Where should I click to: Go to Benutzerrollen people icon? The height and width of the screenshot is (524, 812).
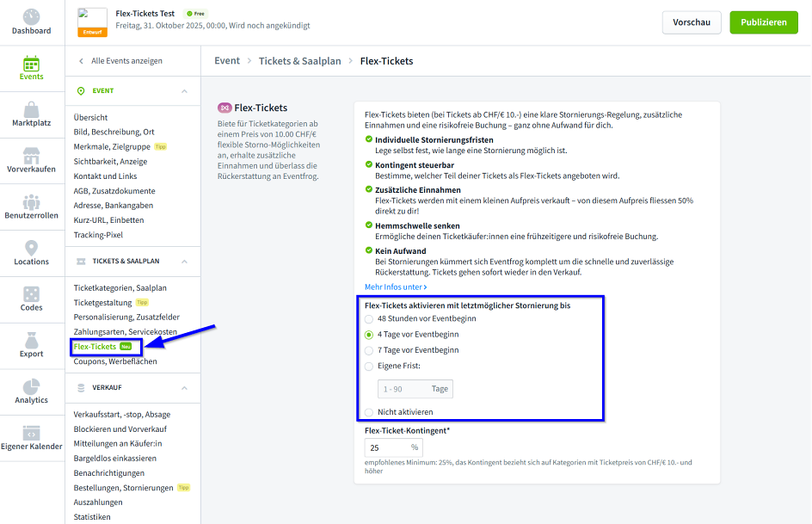[x=32, y=202]
